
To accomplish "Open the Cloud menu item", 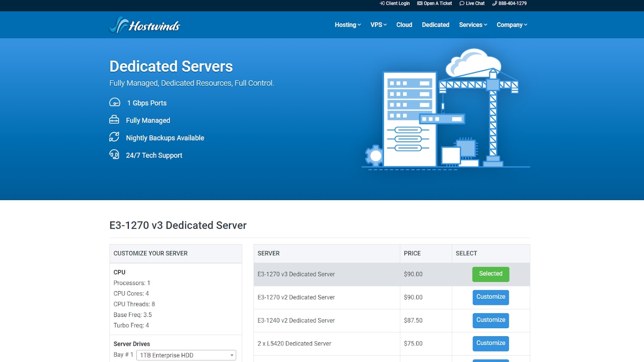I will pyautogui.click(x=404, y=25).
